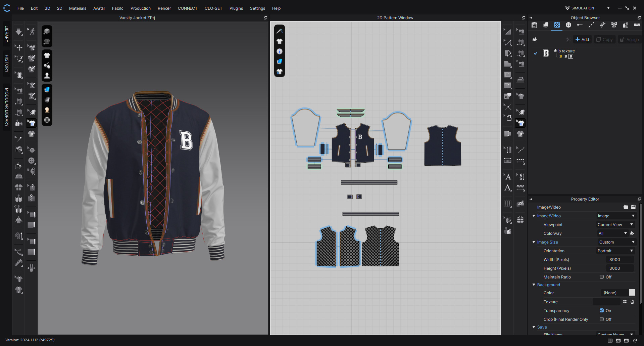Collapse the Background section

(534, 285)
